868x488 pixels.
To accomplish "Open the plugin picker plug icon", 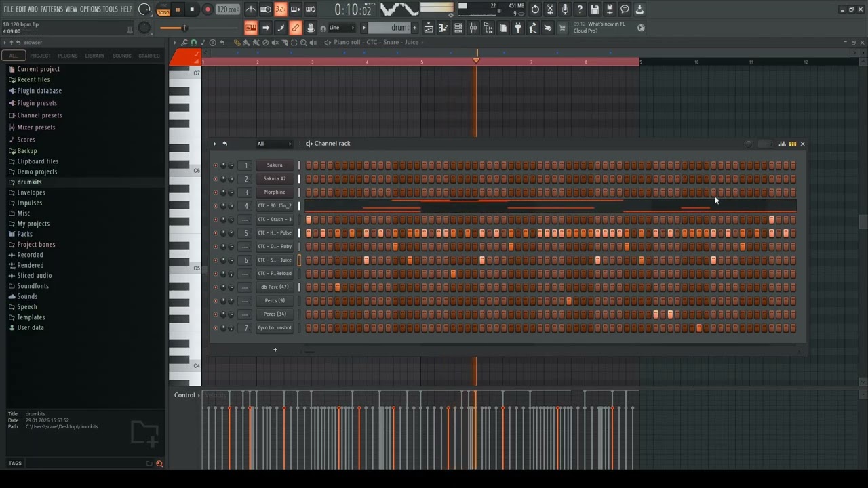I will tap(518, 28).
